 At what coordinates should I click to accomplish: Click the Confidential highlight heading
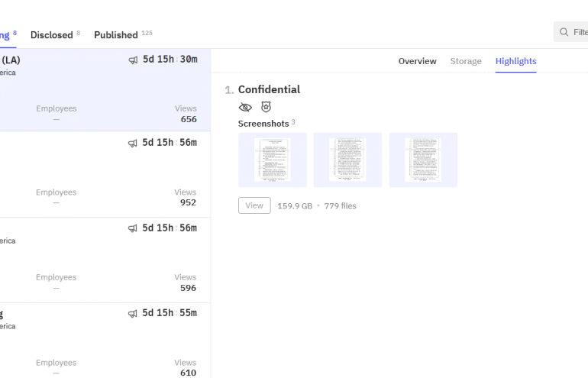click(x=269, y=89)
